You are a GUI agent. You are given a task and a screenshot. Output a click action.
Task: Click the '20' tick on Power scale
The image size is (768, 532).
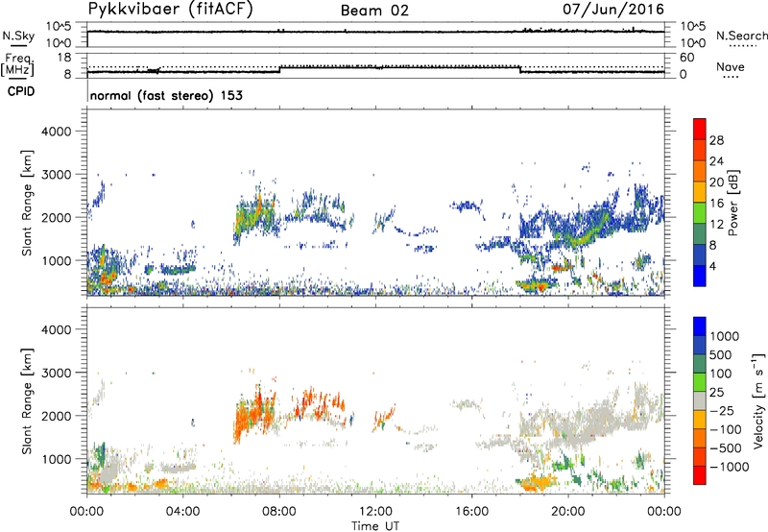coord(716,182)
